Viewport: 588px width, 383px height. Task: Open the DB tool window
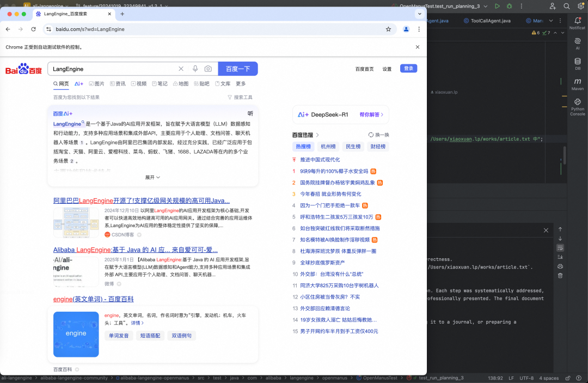577,62
